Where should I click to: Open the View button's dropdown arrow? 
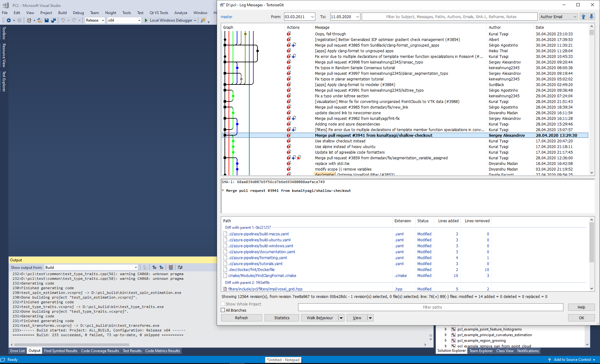370,318
